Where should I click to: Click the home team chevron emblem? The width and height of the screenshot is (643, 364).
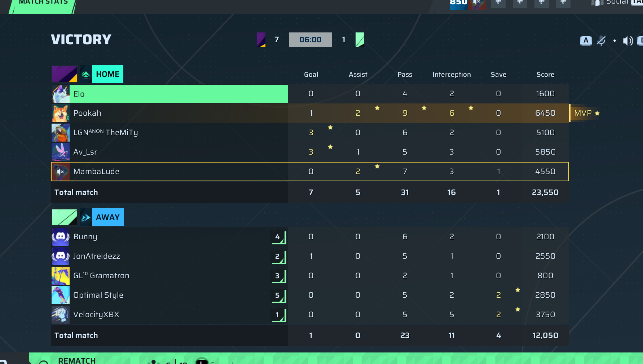pos(85,74)
